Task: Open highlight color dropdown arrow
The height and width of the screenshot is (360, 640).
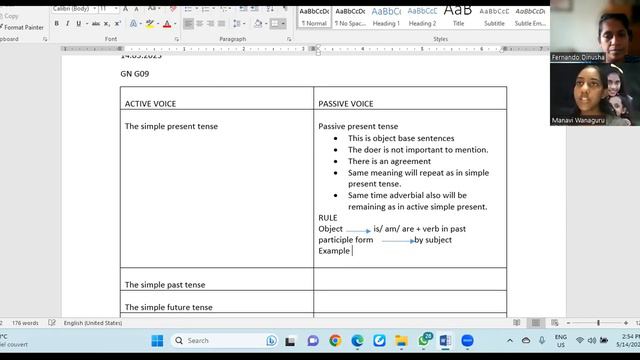Action: 158,24
